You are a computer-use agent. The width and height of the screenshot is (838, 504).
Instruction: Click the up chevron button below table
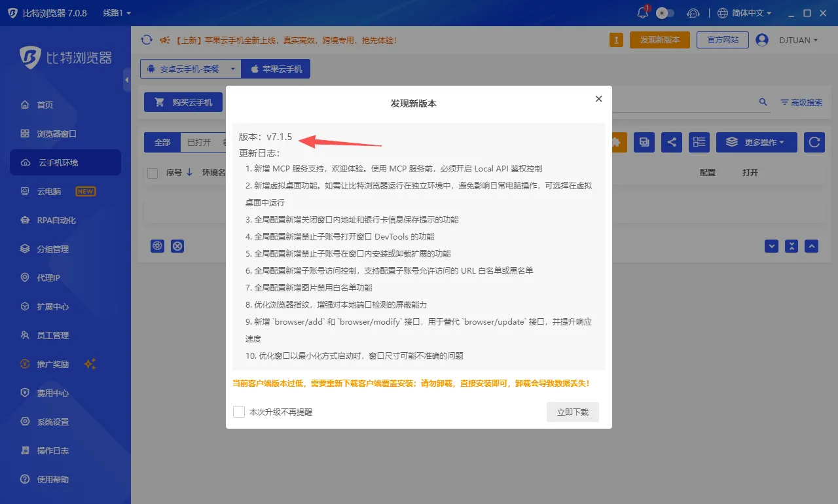812,246
